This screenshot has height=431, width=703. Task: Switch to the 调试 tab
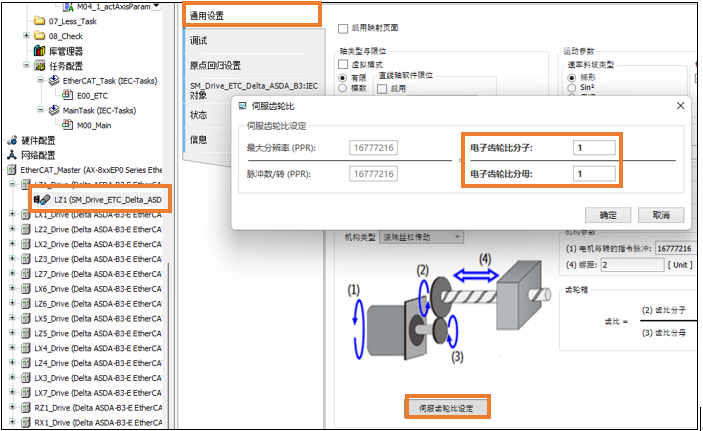(200, 38)
